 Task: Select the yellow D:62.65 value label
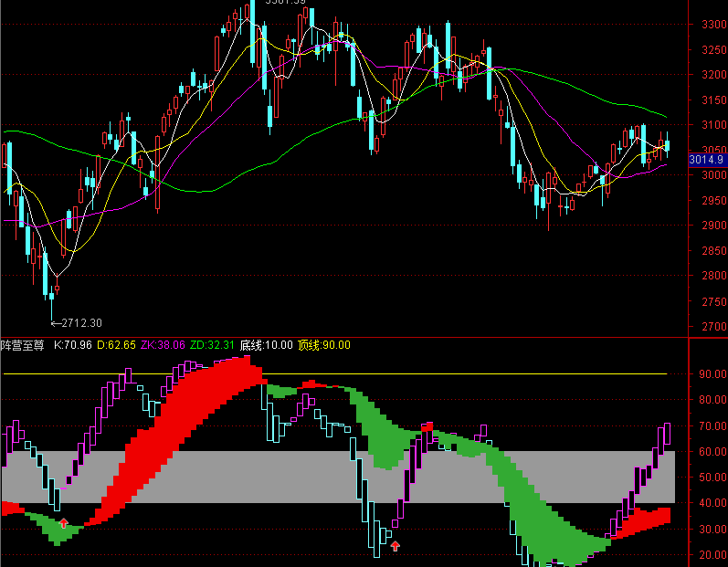click(x=117, y=345)
